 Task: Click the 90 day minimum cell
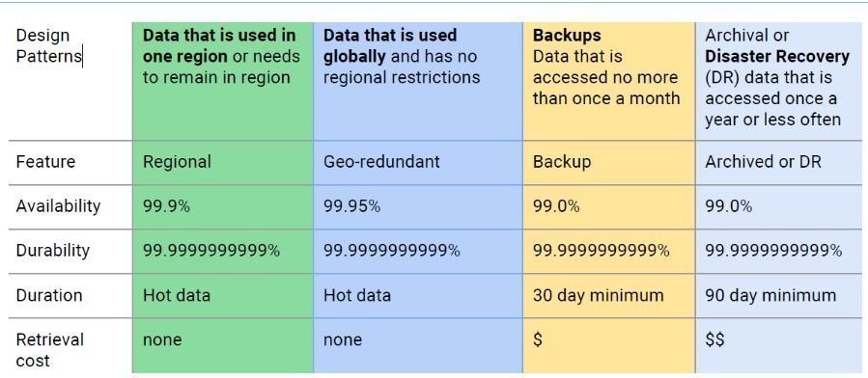click(778, 296)
